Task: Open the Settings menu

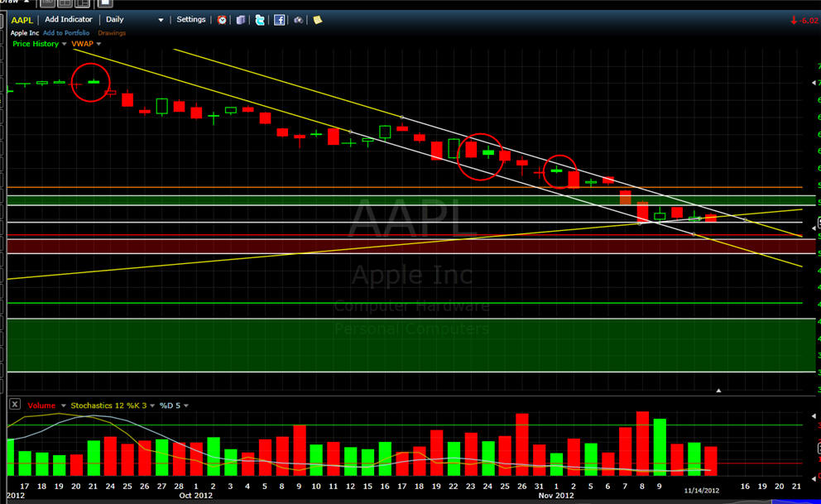Action: pyautogui.click(x=191, y=20)
